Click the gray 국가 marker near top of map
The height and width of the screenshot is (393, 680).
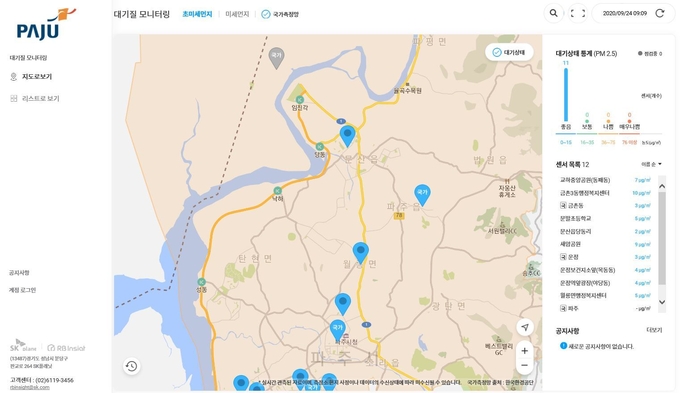[276, 58]
